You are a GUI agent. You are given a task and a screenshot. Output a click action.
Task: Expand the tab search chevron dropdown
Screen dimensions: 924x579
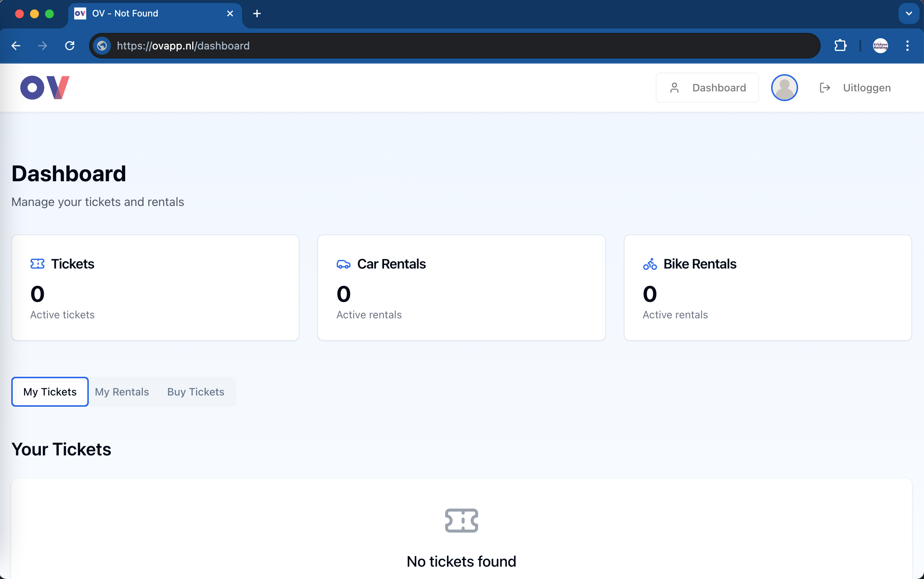pos(908,13)
